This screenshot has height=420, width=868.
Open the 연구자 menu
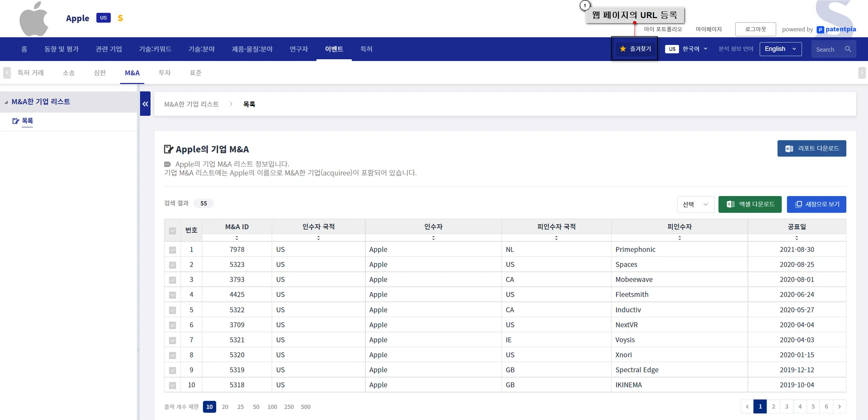click(299, 49)
